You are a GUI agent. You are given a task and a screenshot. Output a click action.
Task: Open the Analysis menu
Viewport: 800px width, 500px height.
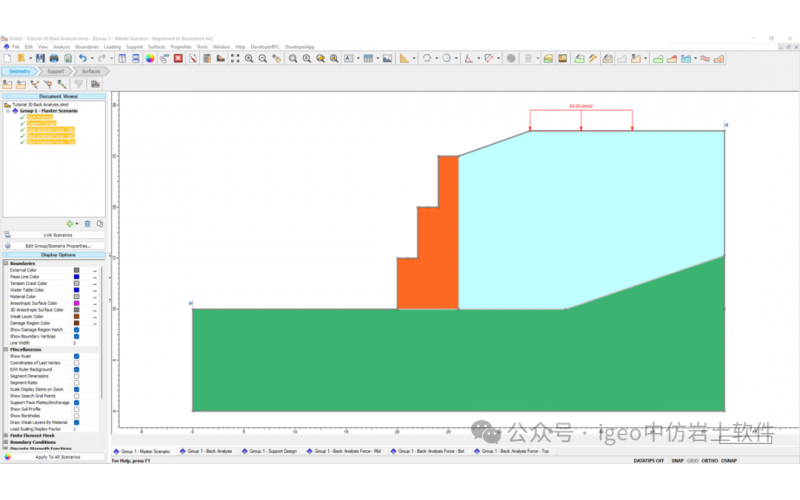61,46
